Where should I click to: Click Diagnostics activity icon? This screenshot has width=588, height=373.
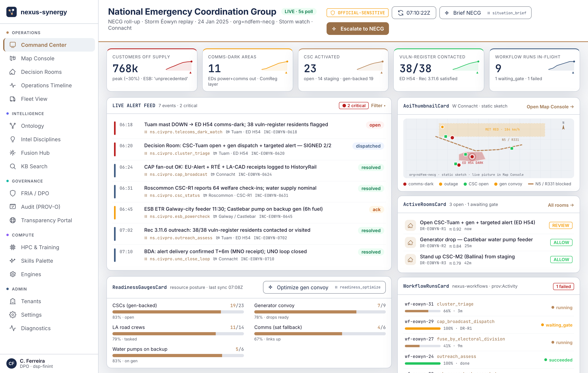click(x=13, y=328)
